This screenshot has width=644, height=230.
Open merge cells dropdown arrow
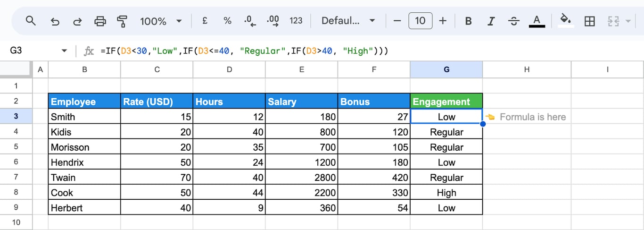(x=628, y=21)
